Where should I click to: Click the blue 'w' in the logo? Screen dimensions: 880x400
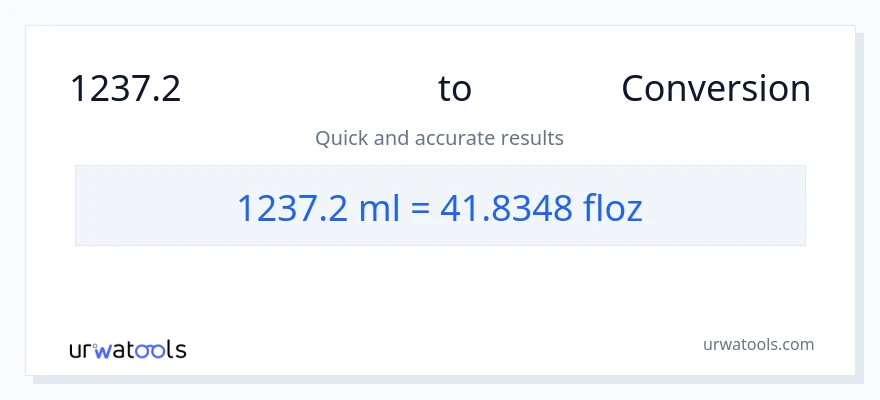coord(105,351)
